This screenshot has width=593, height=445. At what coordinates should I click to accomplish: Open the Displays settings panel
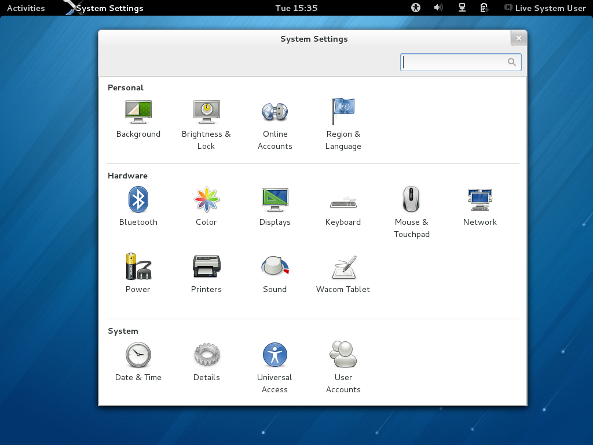click(275, 206)
